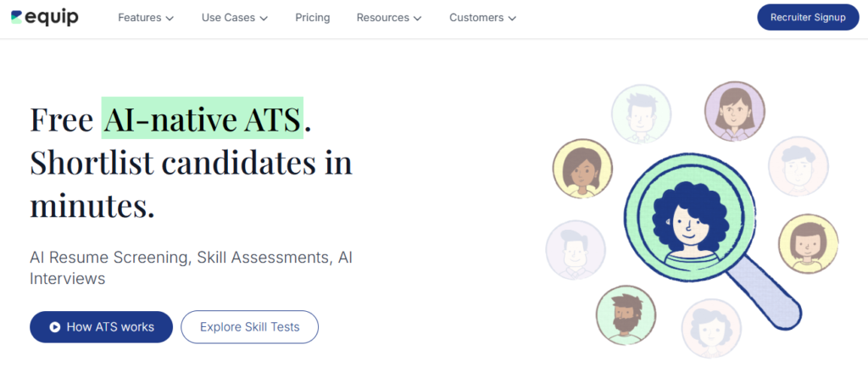Open the Features menu
The height and width of the screenshot is (378, 868).
(x=146, y=18)
